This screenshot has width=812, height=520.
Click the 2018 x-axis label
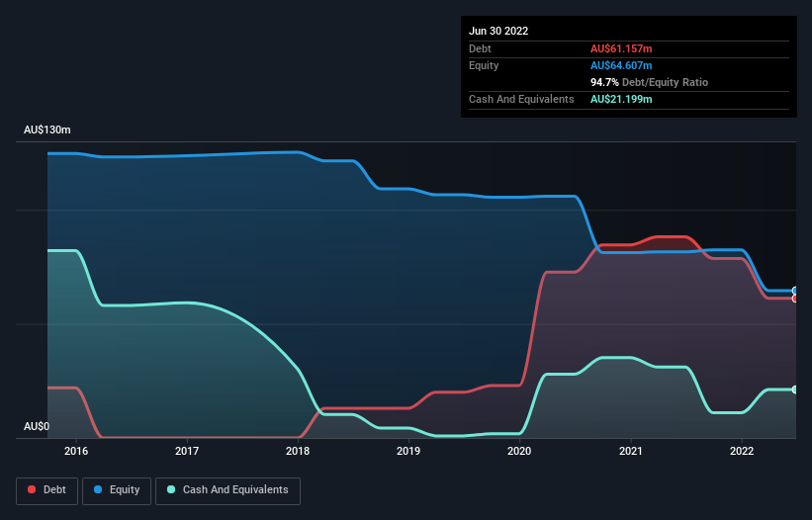[x=298, y=451]
